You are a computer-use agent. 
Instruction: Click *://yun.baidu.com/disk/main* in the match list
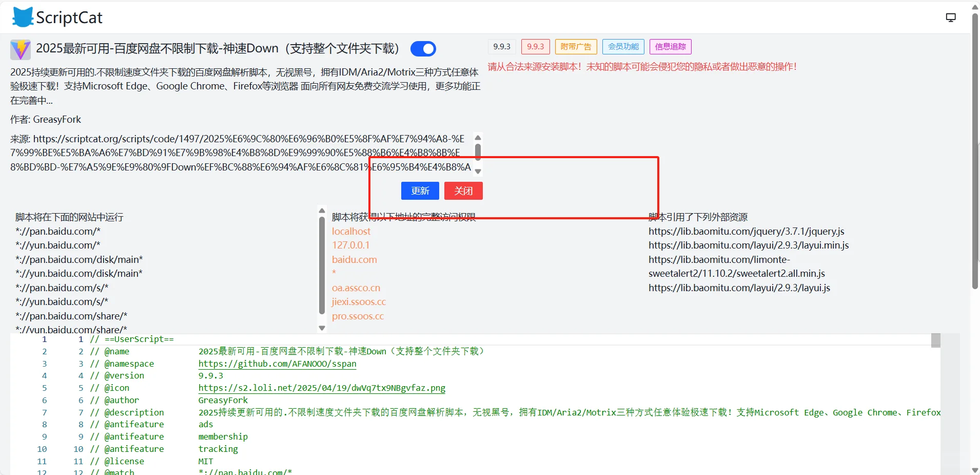pos(79,273)
